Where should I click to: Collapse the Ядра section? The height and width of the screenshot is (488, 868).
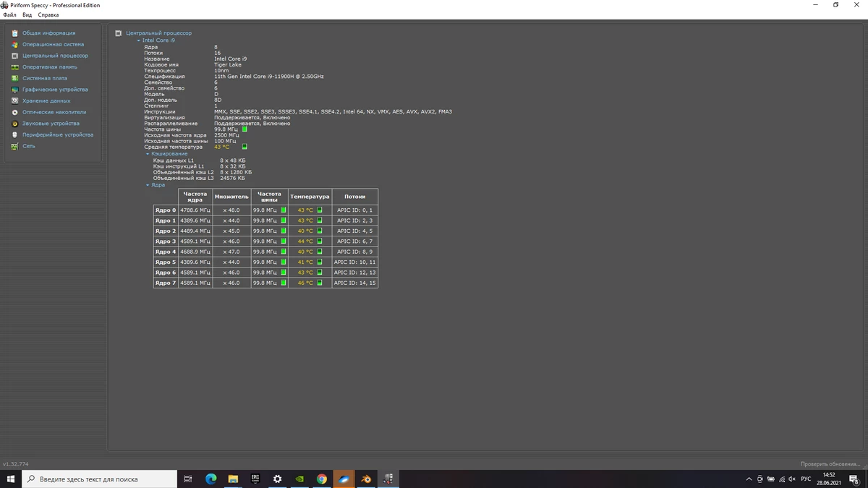[x=148, y=185]
